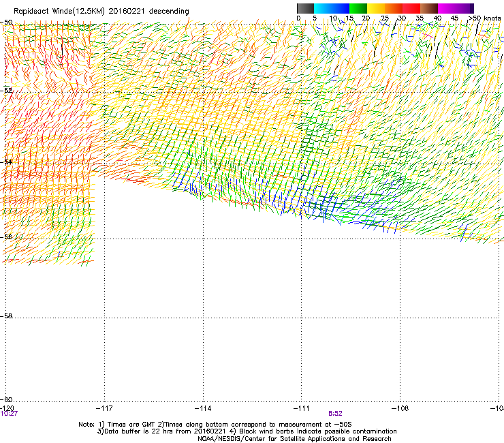Select the cyan 5-10 knots legend swatch

tap(323, 8)
